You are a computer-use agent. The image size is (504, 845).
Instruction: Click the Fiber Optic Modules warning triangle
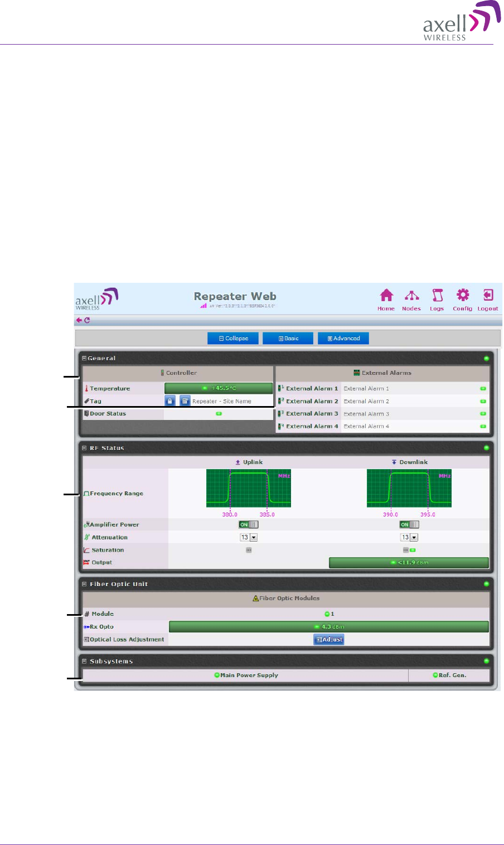pos(256,598)
